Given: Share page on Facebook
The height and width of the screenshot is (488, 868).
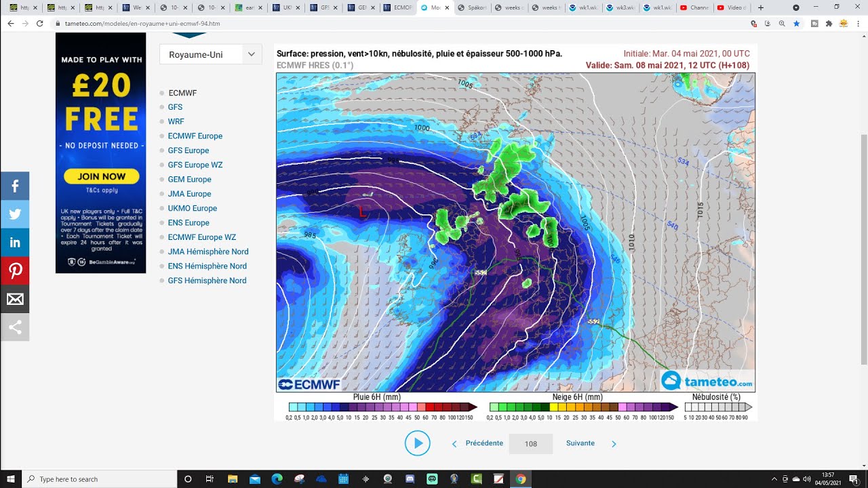Looking at the screenshot, I should pos(15,186).
